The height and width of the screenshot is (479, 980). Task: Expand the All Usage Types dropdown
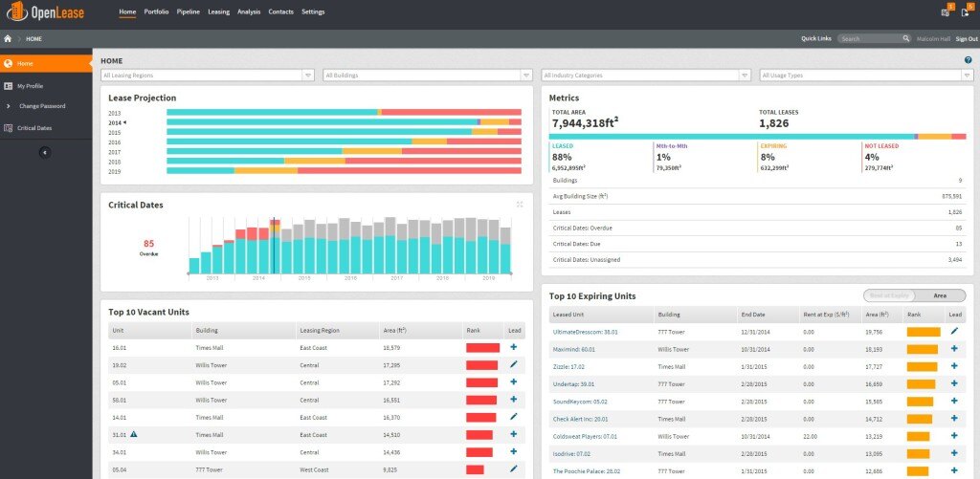(x=865, y=75)
